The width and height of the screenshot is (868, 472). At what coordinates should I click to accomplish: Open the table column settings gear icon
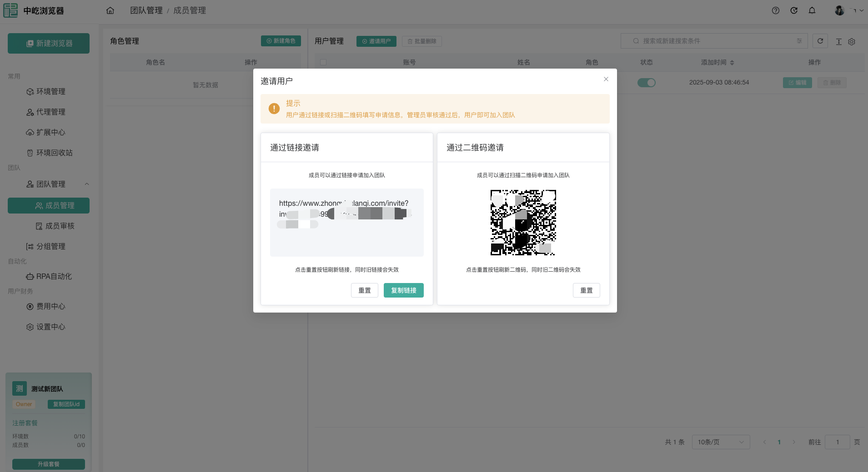[x=852, y=42]
